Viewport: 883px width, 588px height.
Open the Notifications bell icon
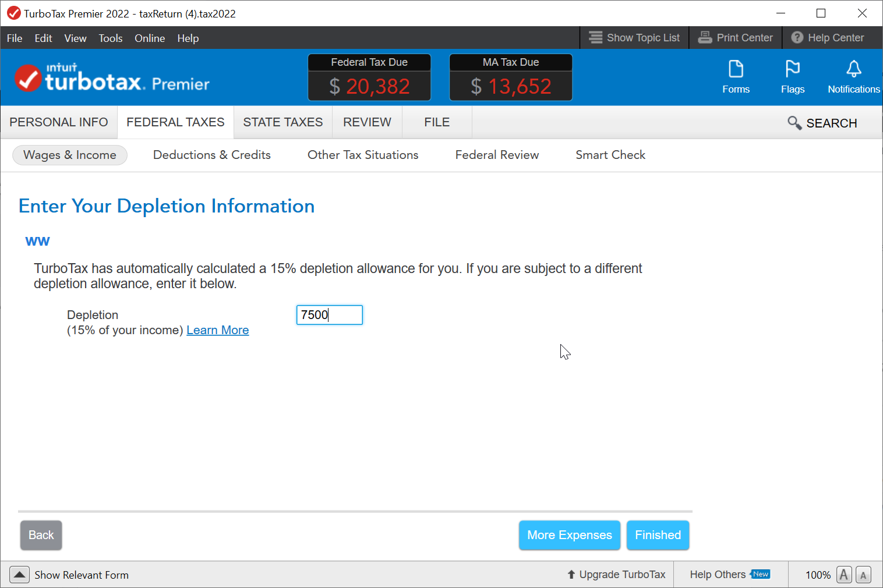pos(853,69)
